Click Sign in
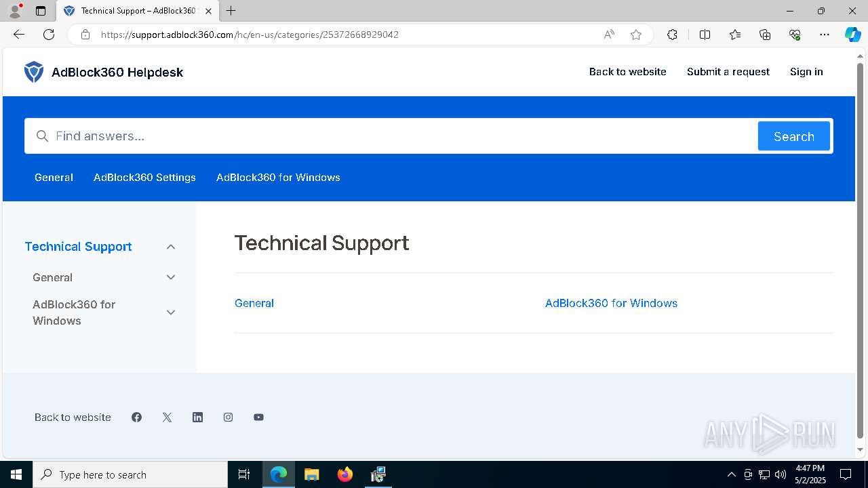 pyautogui.click(x=806, y=72)
